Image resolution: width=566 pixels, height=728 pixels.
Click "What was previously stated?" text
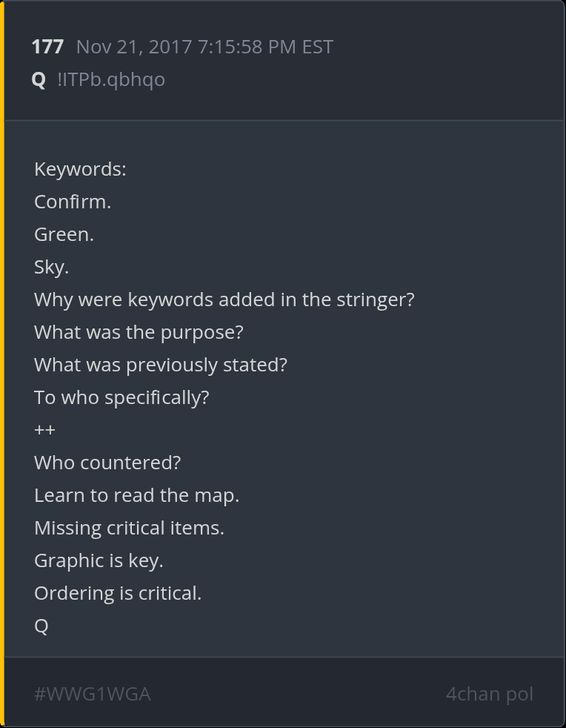click(x=160, y=365)
